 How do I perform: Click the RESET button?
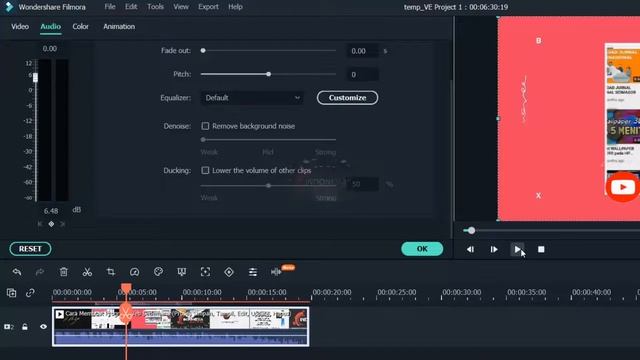(x=30, y=249)
